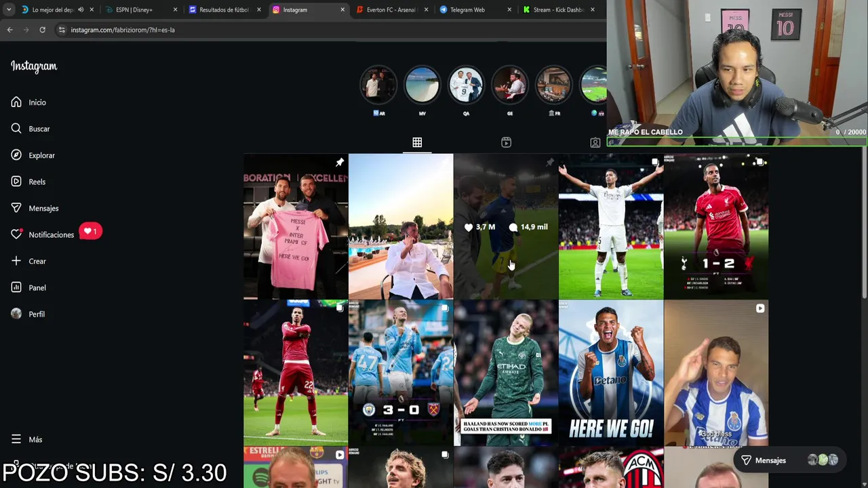868x488 pixels.
Task: Open the pinned Messi pink shirt post
Action: [x=296, y=226]
